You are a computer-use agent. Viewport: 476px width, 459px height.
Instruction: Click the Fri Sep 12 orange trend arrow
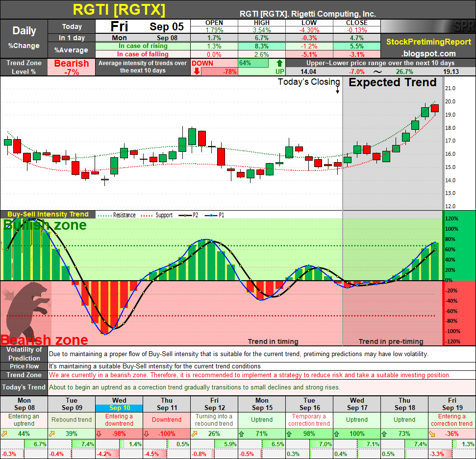(x=195, y=434)
